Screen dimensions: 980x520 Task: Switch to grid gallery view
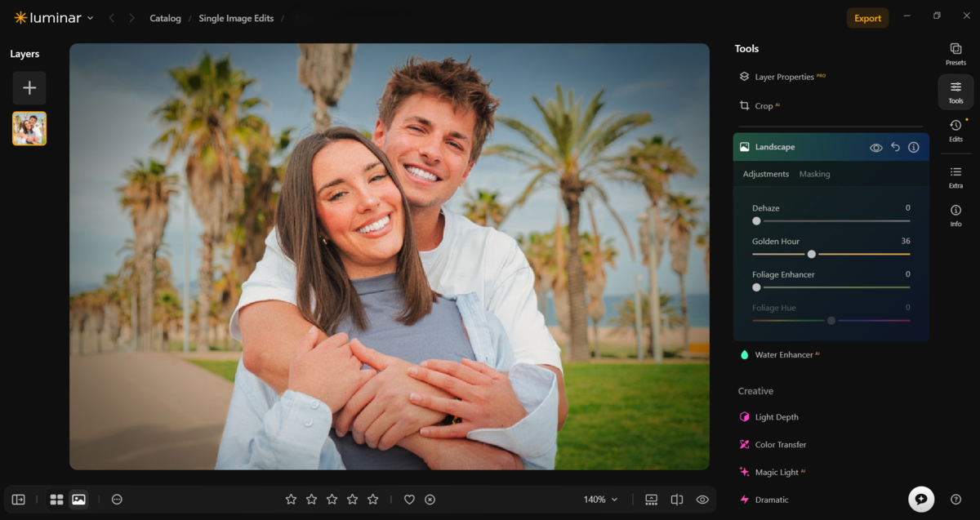(x=56, y=500)
